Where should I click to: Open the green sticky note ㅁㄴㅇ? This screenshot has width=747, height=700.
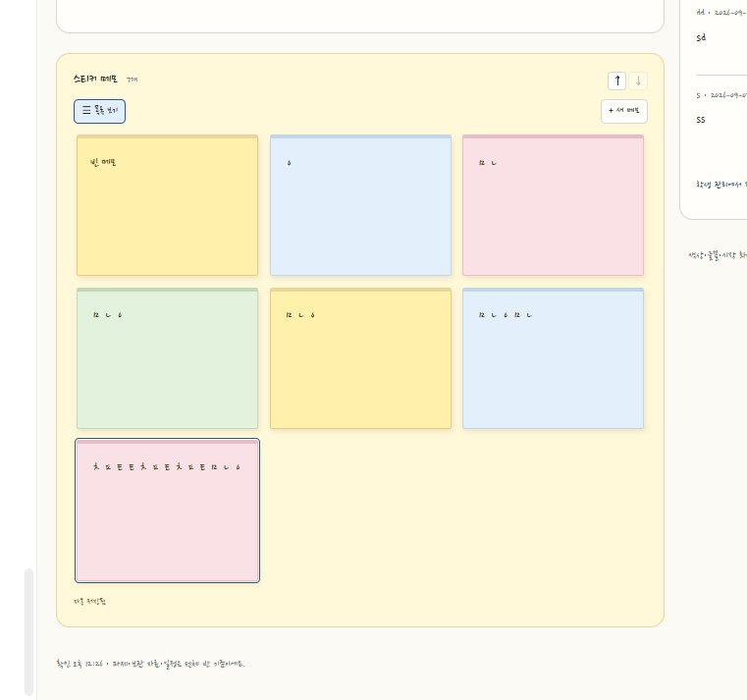pos(167,358)
